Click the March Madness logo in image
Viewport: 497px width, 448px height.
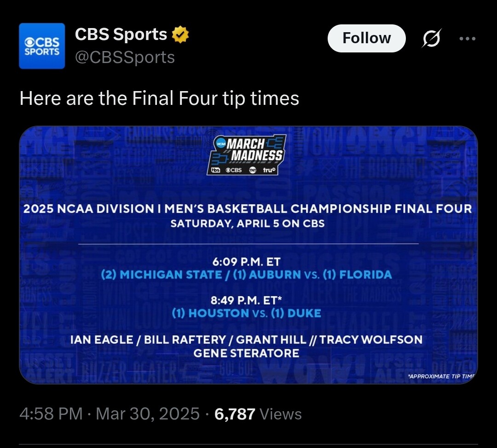(248, 155)
